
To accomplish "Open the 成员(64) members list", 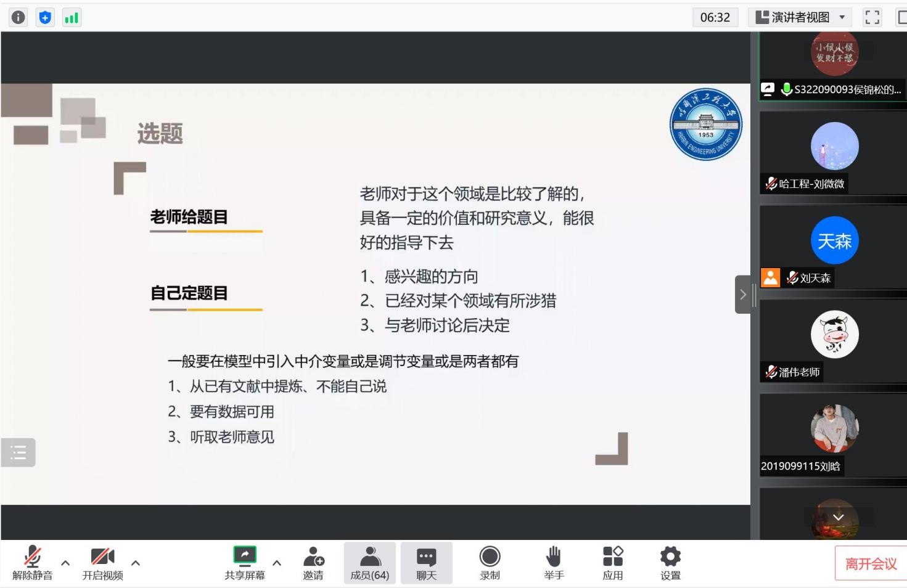I will click(x=369, y=563).
